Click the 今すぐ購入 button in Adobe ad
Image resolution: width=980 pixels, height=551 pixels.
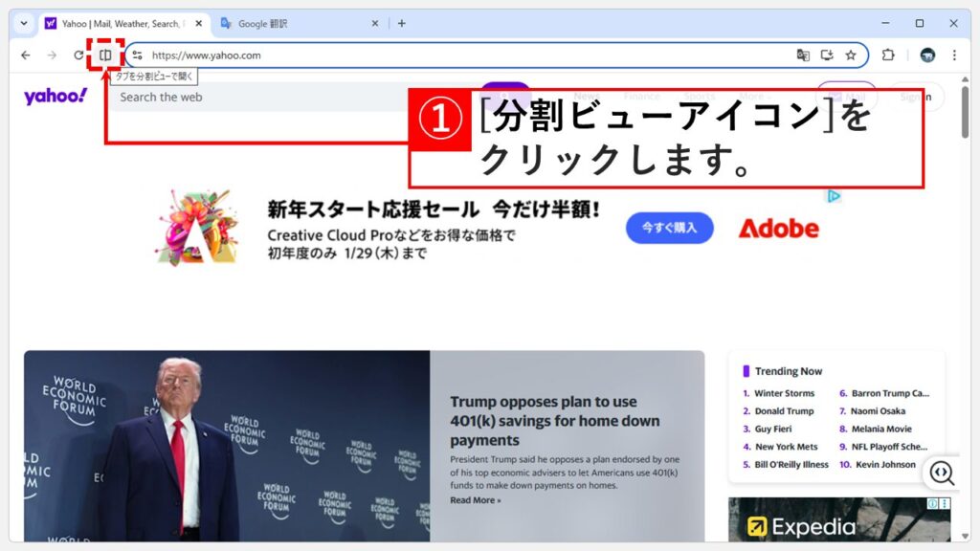coord(669,228)
